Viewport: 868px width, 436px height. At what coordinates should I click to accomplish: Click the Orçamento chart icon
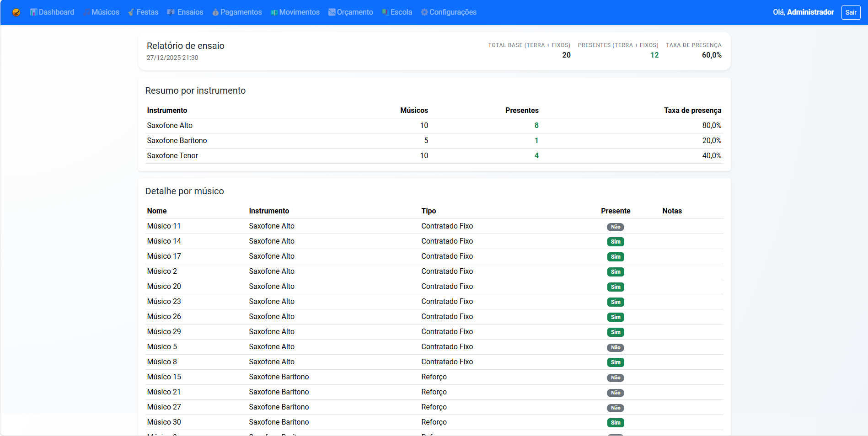[x=332, y=12]
